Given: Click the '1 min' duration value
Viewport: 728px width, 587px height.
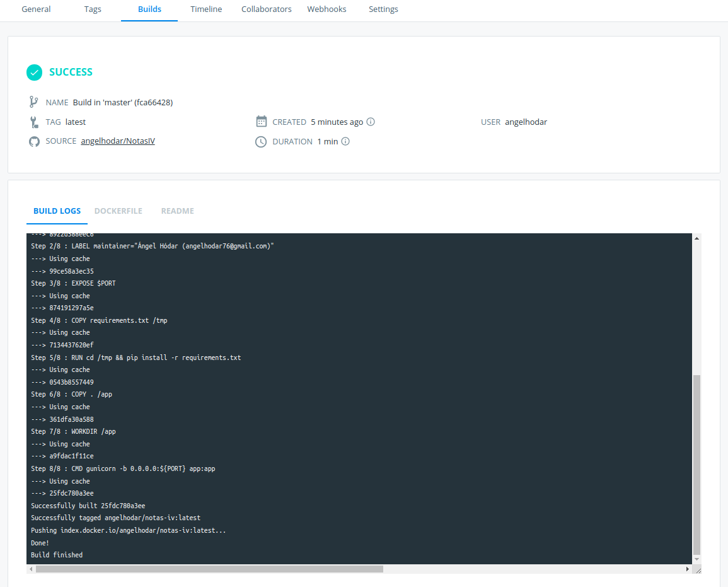Looking at the screenshot, I should pos(328,141).
